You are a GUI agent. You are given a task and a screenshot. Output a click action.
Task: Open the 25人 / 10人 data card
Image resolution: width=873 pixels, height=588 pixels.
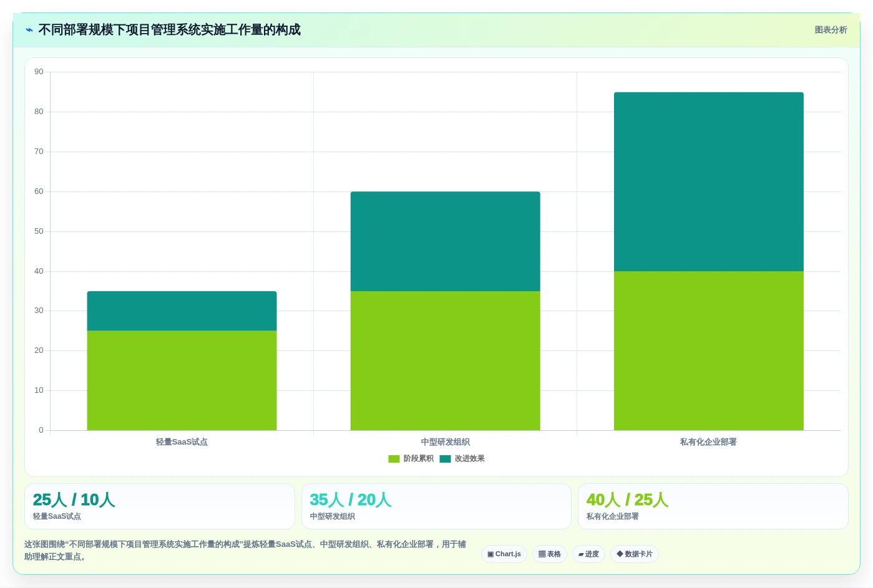coord(160,506)
